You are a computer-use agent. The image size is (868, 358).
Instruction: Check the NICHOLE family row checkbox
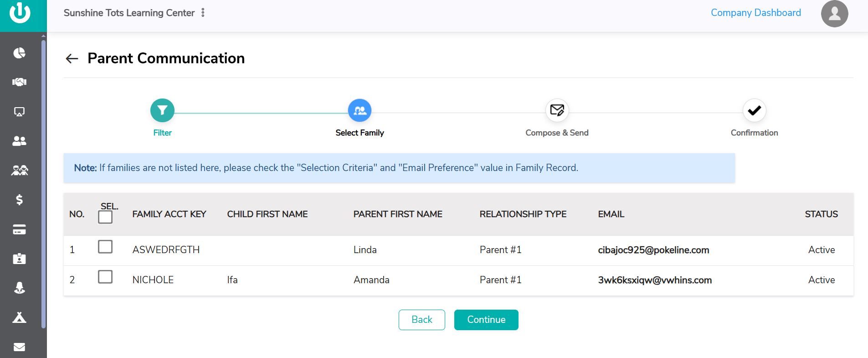tap(105, 277)
